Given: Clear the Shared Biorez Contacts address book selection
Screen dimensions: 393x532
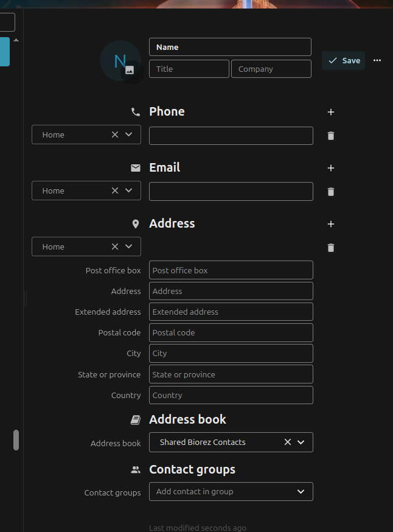Looking at the screenshot, I should coord(288,442).
